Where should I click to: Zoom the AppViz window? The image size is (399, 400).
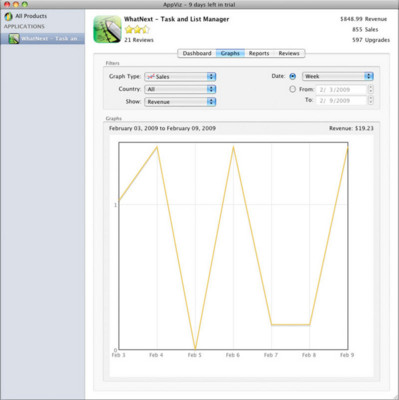(25, 5)
